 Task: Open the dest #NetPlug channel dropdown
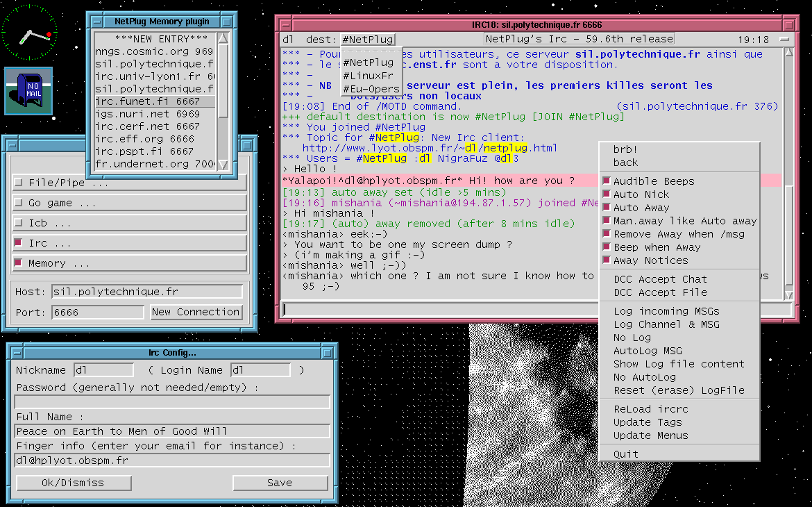tap(367, 40)
